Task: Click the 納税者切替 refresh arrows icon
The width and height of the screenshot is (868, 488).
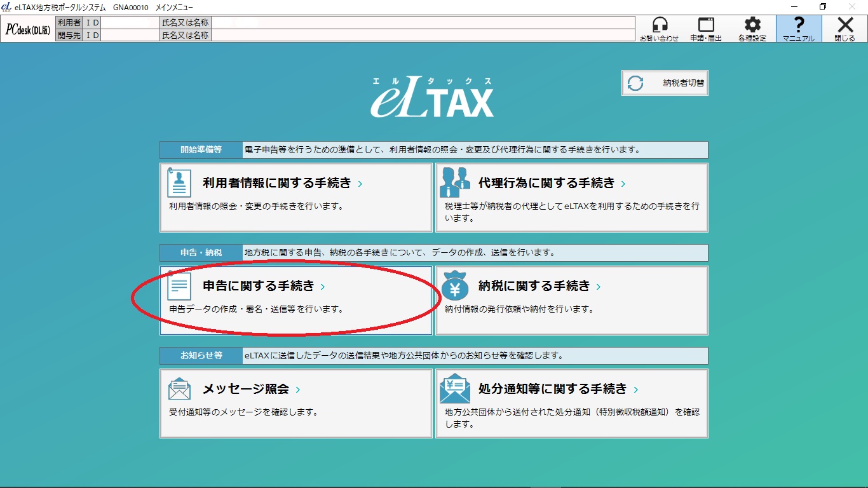Action: coord(635,83)
